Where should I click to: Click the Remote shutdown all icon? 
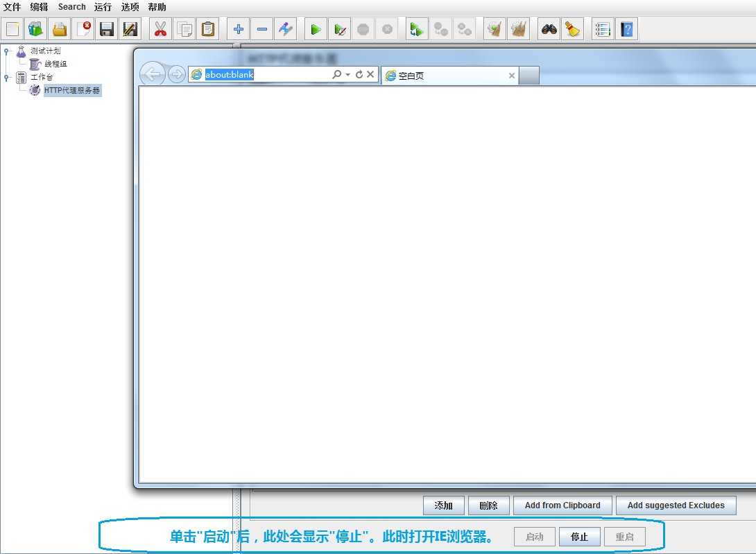point(464,29)
